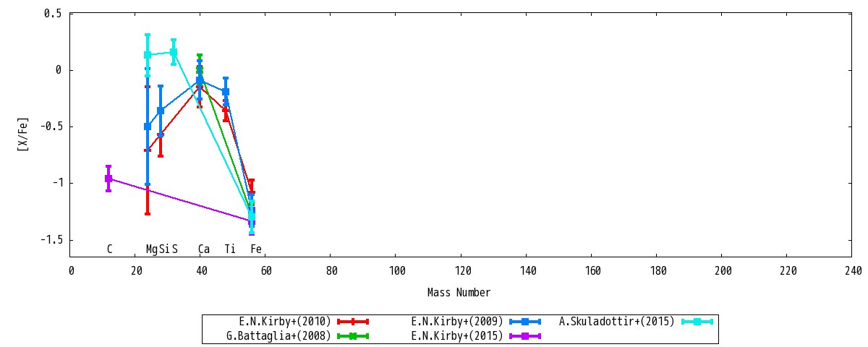Click the cyan A.Skuladottir+(2015) legend marker
Viewport: 868px width, 347px height.
697,322
